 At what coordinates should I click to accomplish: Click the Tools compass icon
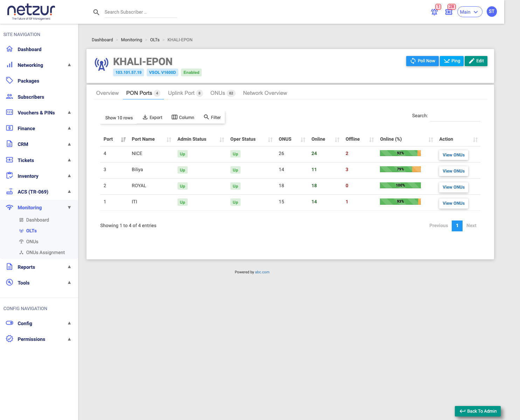pos(10,282)
